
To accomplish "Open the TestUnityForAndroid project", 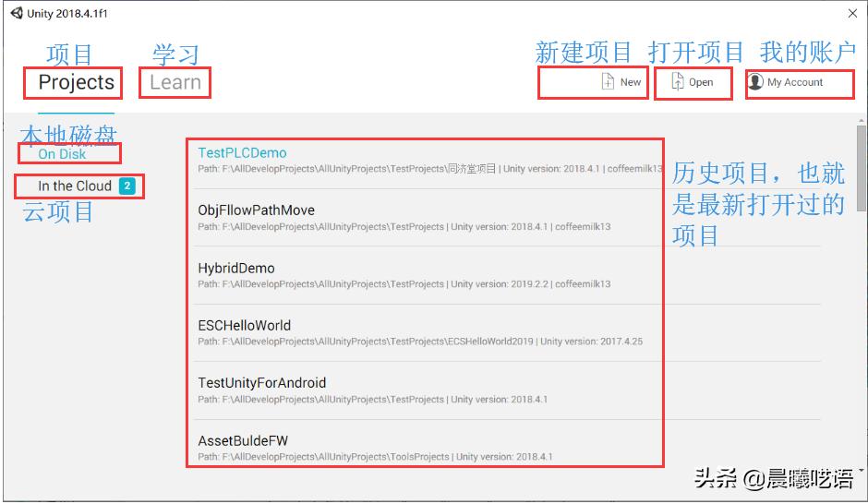I will [262, 383].
